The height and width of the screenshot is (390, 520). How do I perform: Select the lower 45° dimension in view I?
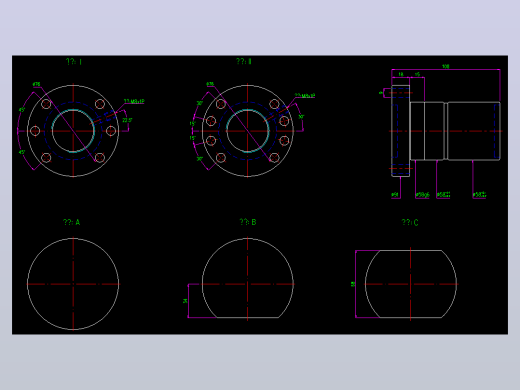(22, 152)
